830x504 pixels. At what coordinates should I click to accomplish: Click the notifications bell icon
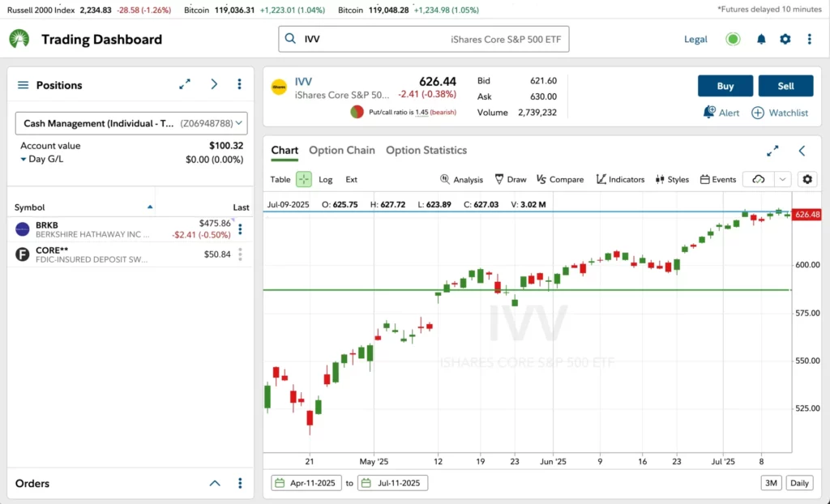[x=761, y=38]
